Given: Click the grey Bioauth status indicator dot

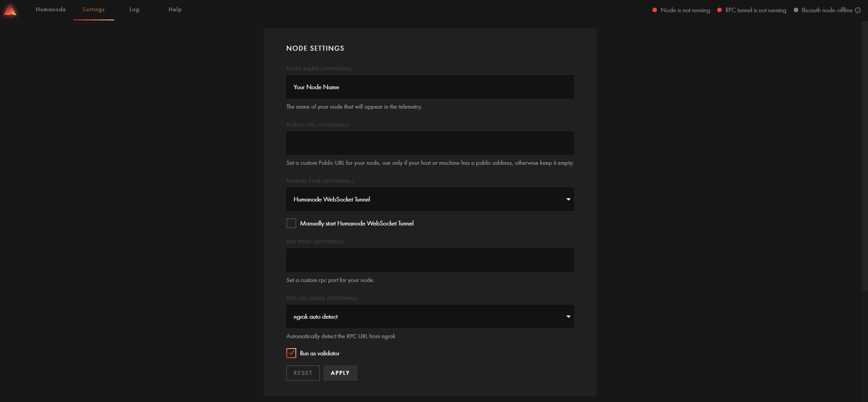Looking at the screenshot, I should point(796,10).
